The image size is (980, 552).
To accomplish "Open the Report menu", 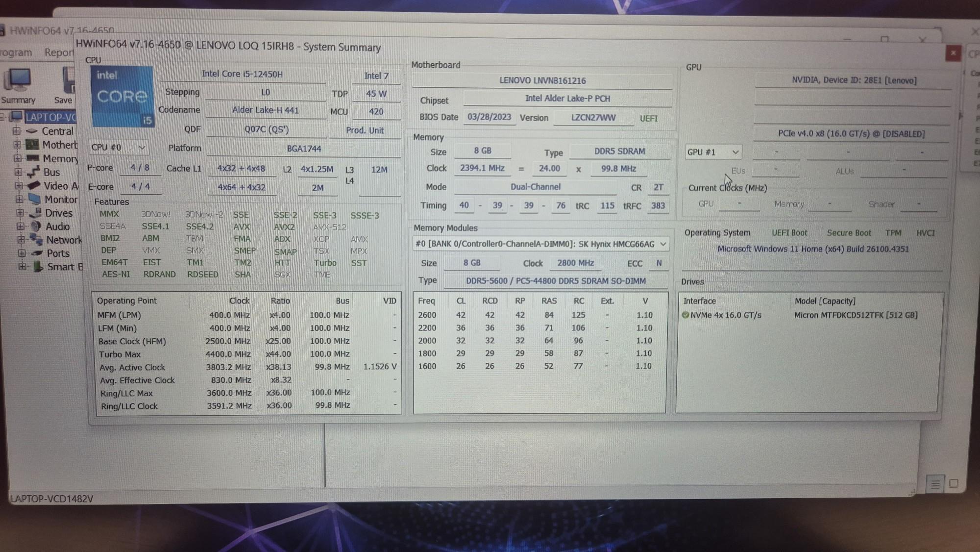I will (x=59, y=52).
